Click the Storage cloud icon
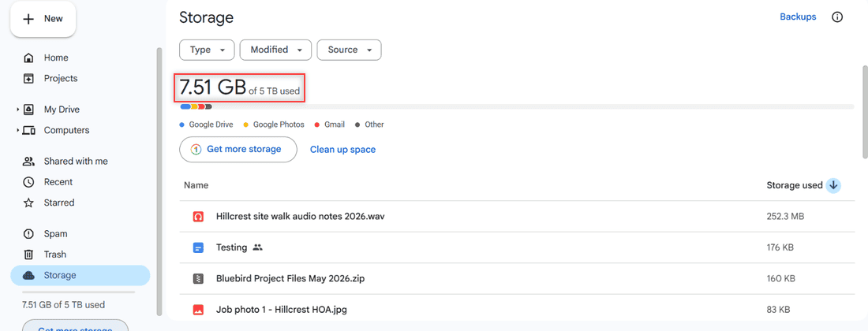868x331 pixels. tap(28, 275)
